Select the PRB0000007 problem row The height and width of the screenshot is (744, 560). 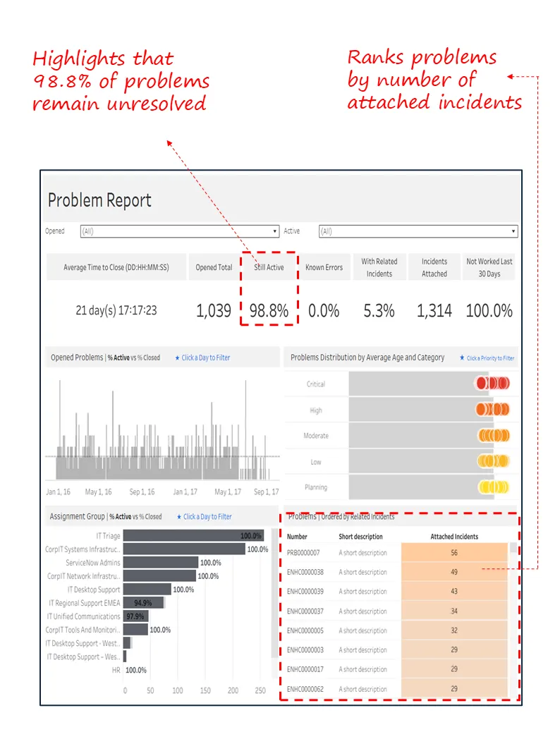pos(303,553)
